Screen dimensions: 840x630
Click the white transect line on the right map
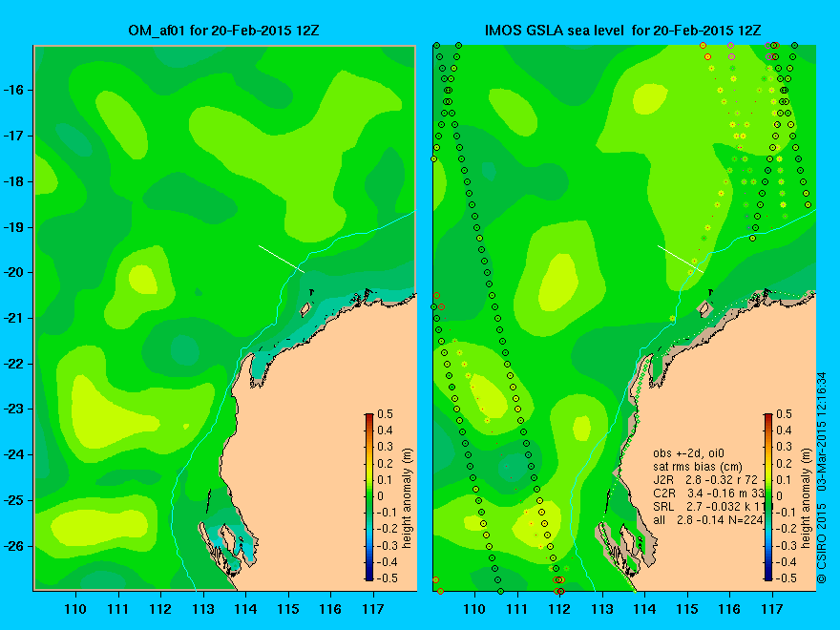pyautogui.click(x=681, y=259)
